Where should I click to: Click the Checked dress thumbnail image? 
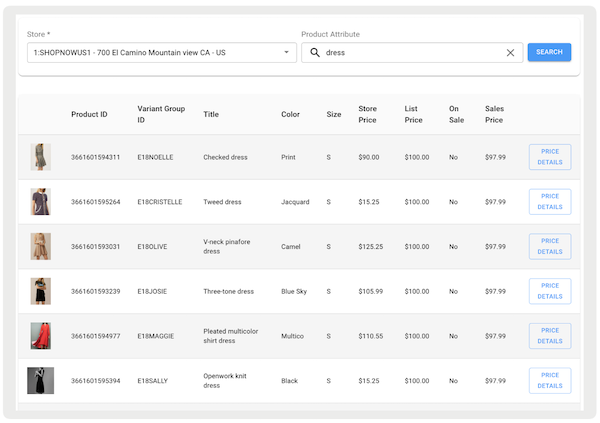[41, 157]
